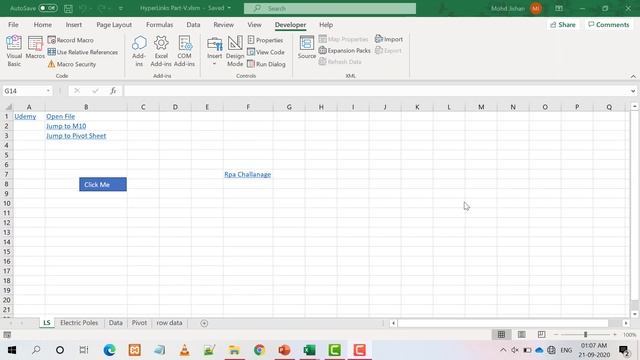The width and height of the screenshot is (640, 360).
Task: Click the Udemy hyperlink
Action: pyautogui.click(x=25, y=117)
